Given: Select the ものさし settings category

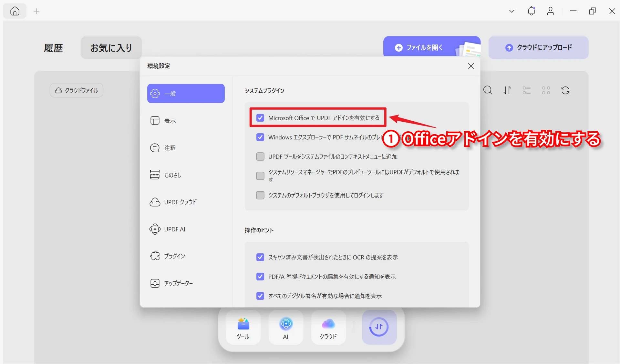Looking at the screenshot, I should click(186, 175).
